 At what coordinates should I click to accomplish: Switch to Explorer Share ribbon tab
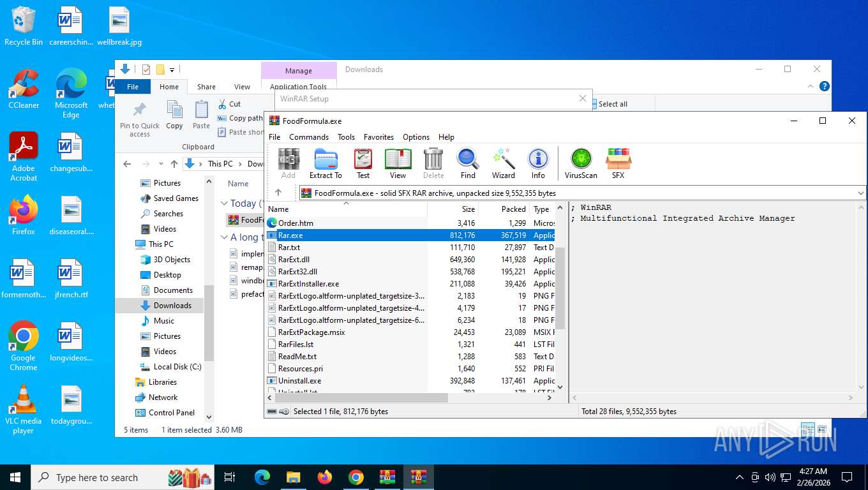tap(206, 87)
